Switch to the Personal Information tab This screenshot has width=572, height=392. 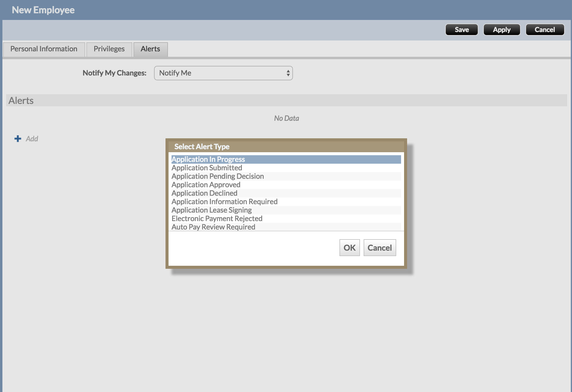click(44, 49)
